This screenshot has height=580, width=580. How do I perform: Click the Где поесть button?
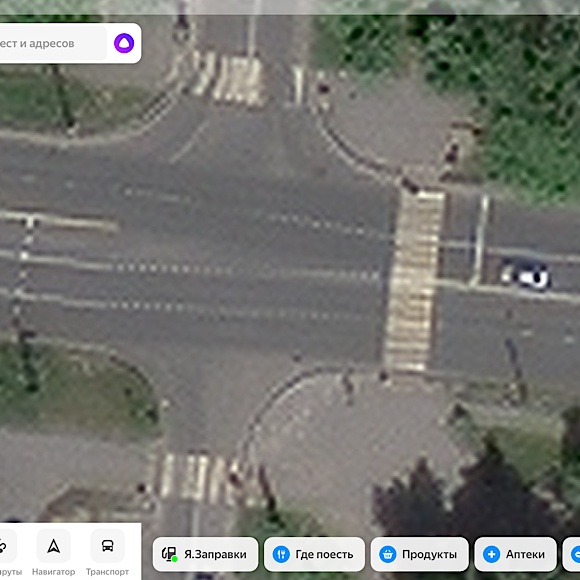click(x=314, y=554)
